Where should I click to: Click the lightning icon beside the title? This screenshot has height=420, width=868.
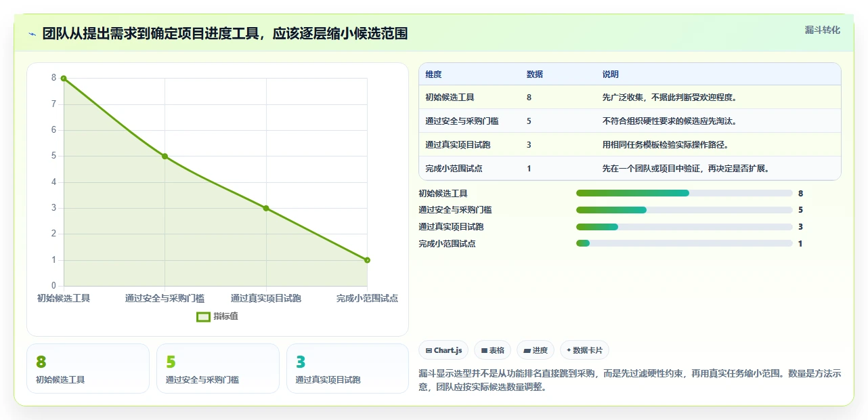pos(32,33)
